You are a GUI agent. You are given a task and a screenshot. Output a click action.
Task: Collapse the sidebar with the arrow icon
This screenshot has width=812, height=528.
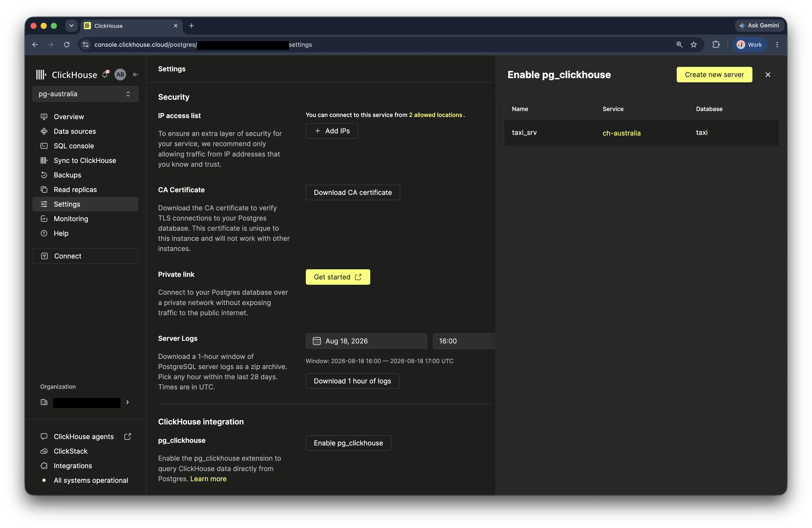(x=135, y=74)
